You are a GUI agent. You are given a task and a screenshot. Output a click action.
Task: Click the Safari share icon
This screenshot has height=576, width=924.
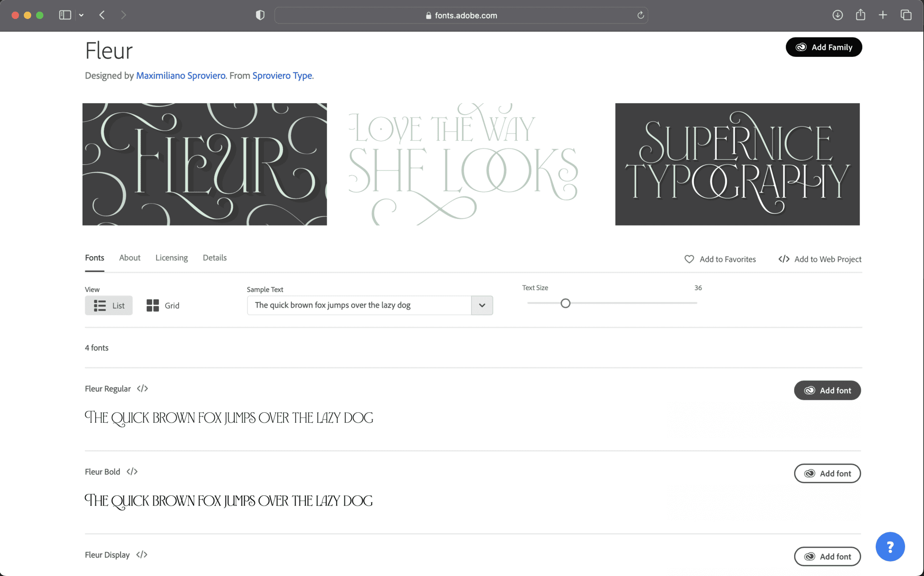(x=860, y=15)
